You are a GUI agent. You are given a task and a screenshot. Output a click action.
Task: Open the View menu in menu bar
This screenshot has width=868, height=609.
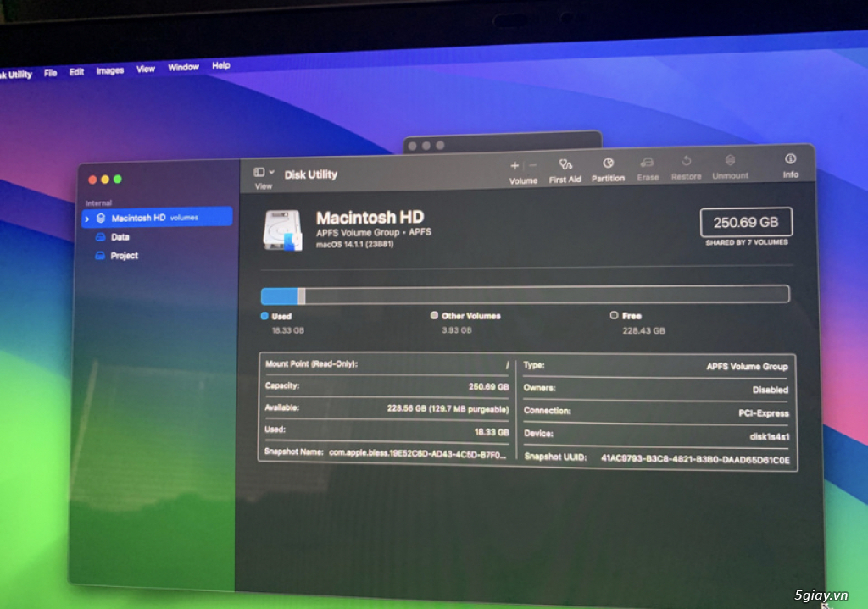tap(146, 69)
